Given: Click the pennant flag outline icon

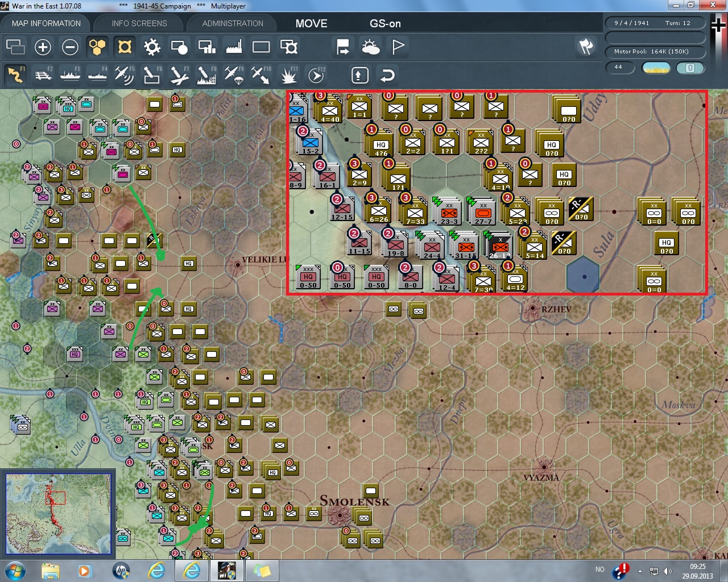Looking at the screenshot, I should click(398, 47).
